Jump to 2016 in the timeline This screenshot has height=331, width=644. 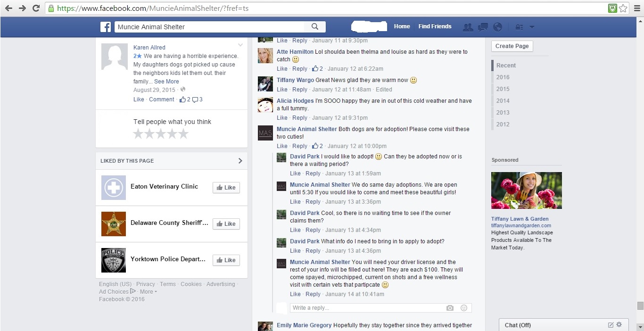[x=503, y=77]
